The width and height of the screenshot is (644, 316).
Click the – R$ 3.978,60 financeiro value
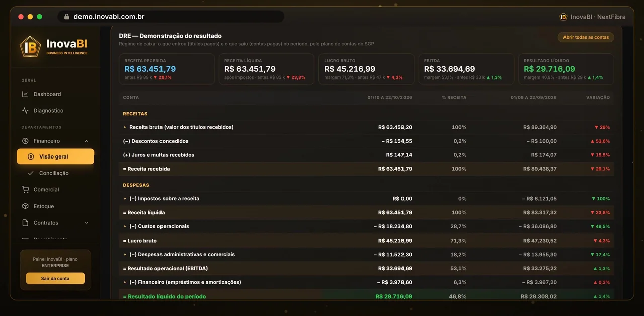click(394, 282)
